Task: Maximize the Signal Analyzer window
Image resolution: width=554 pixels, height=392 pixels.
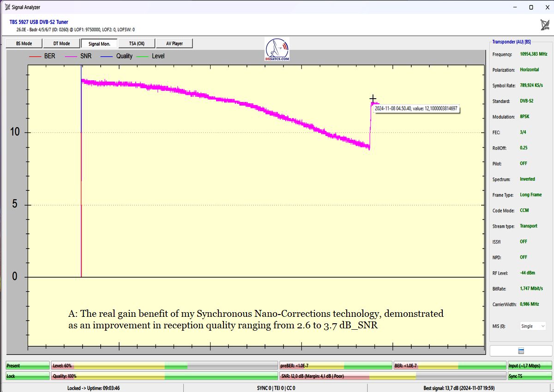Action: [531, 7]
